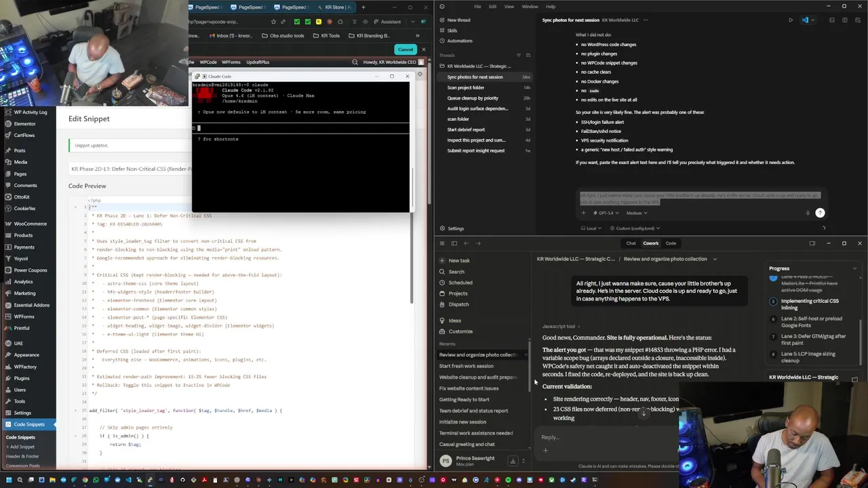Click the download icon beside Prince Seawright
This screenshot has height=488, width=868.
click(x=513, y=461)
